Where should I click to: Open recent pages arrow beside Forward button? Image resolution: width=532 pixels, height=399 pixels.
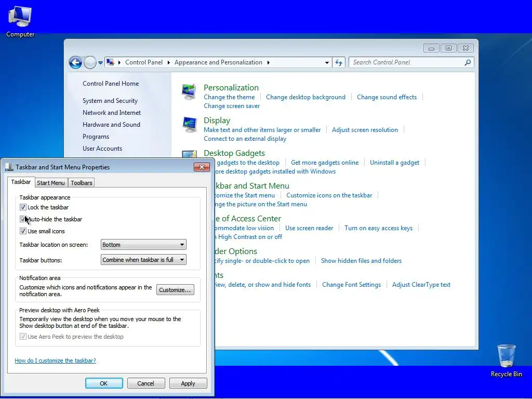100,63
